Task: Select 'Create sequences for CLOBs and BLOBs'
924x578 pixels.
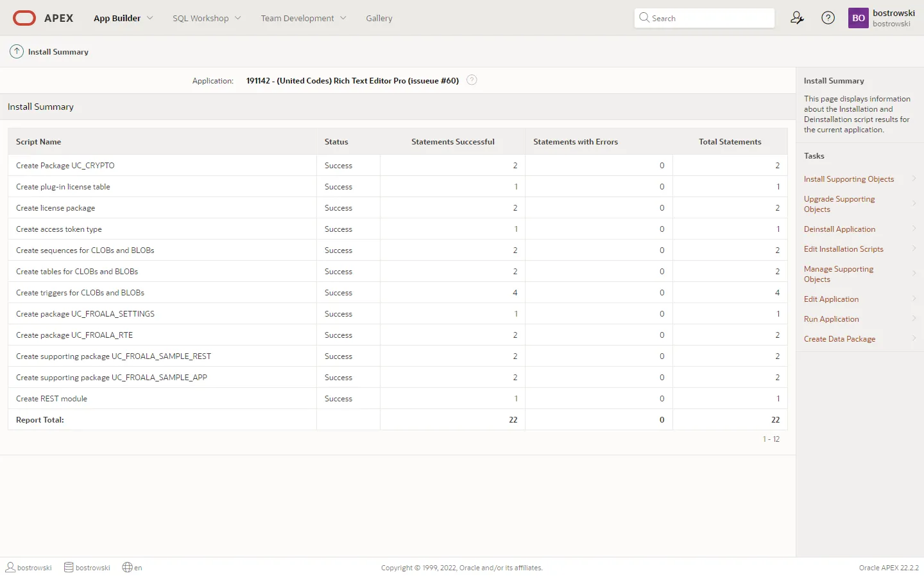Action: coord(398,250)
